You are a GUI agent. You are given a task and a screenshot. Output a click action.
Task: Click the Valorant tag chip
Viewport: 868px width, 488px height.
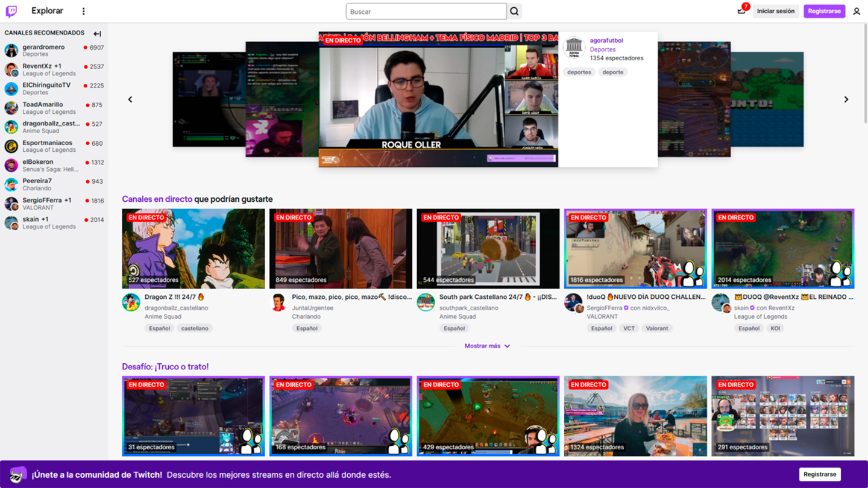coord(657,328)
